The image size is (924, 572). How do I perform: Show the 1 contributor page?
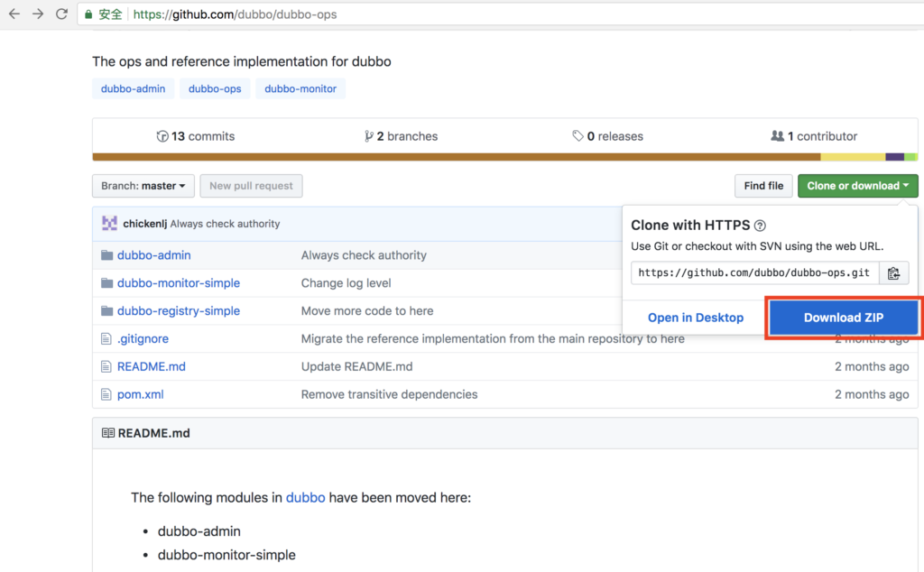pyautogui.click(x=814, y=136)
